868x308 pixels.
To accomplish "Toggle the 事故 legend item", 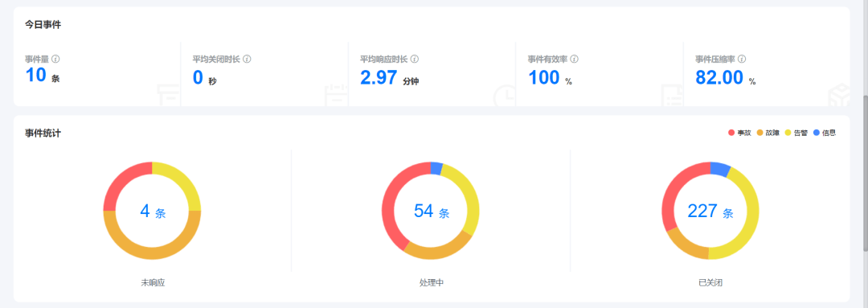I will pos(739,133).
